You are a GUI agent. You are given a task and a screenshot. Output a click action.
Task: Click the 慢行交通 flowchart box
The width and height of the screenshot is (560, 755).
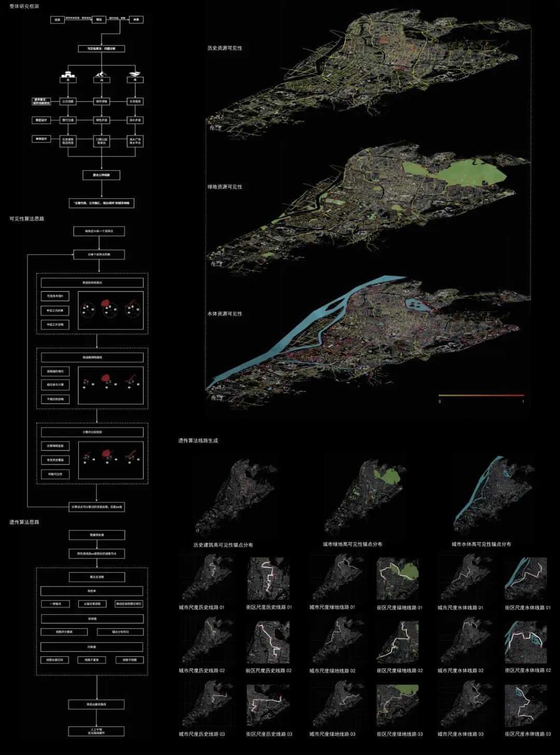pyautogui.click(x=68, y=120)
